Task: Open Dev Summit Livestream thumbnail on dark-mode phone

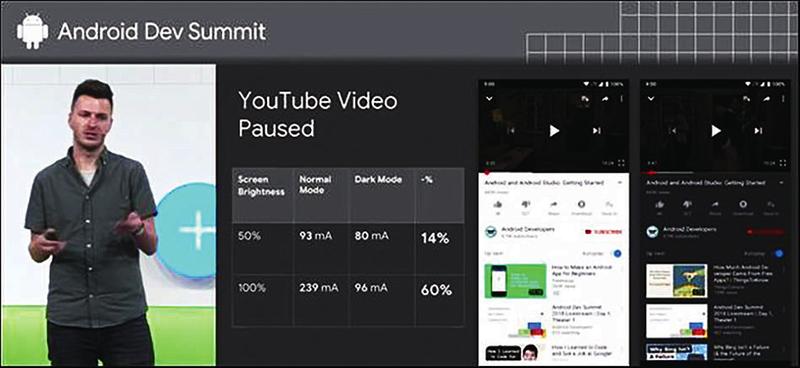Action: 677,321
